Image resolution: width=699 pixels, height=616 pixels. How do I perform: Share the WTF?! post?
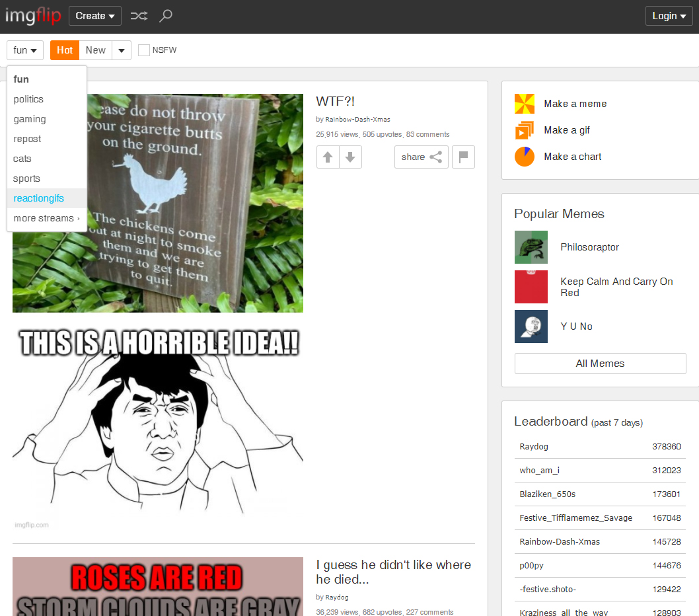(422, 157)
